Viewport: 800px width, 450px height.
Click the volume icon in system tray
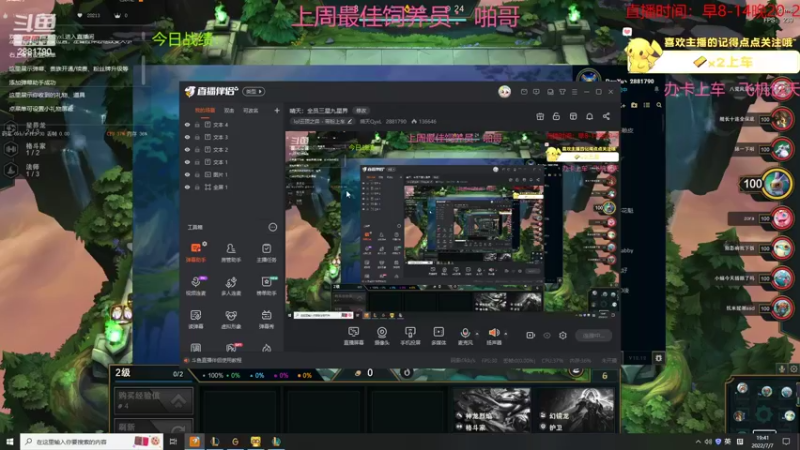(x=708, y=441)
